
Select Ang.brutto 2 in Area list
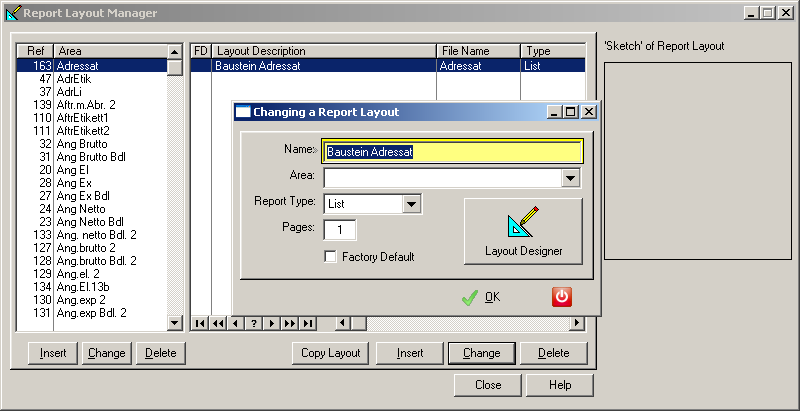92,248
